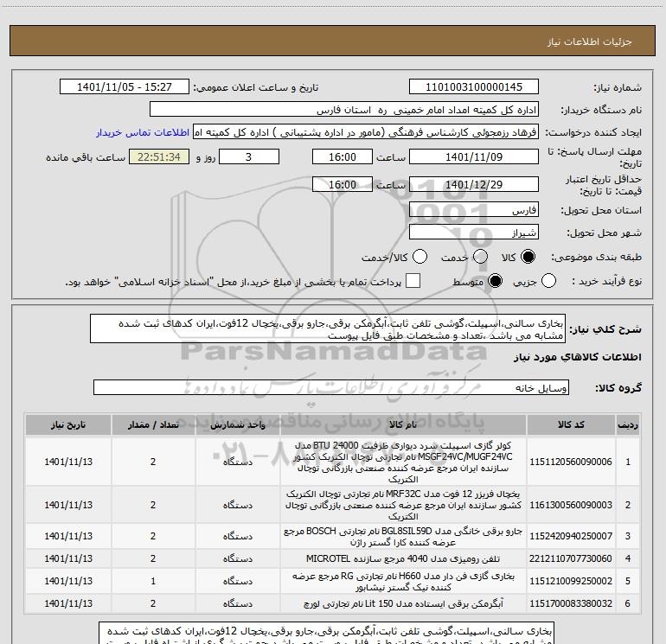Click the request creator name field

366,132
